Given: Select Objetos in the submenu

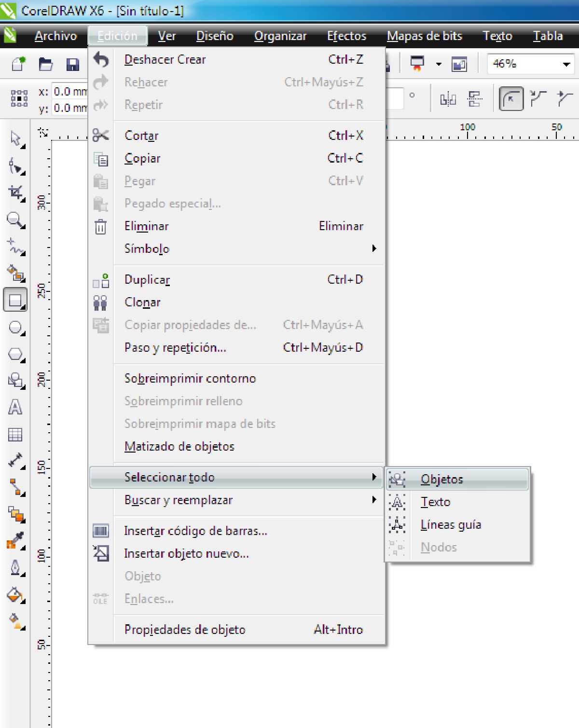Looking at the screenshot, I should 457,479.
